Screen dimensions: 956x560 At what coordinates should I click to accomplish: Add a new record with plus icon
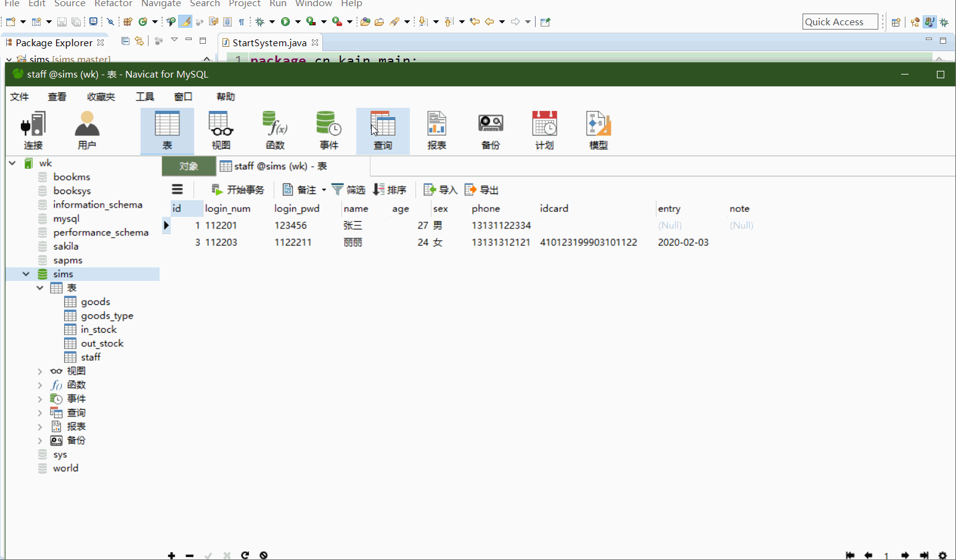[x=171, y=556]
